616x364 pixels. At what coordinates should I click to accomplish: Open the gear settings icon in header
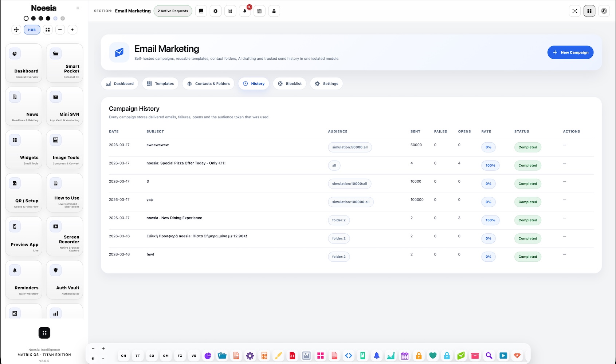tap(215, 11)
